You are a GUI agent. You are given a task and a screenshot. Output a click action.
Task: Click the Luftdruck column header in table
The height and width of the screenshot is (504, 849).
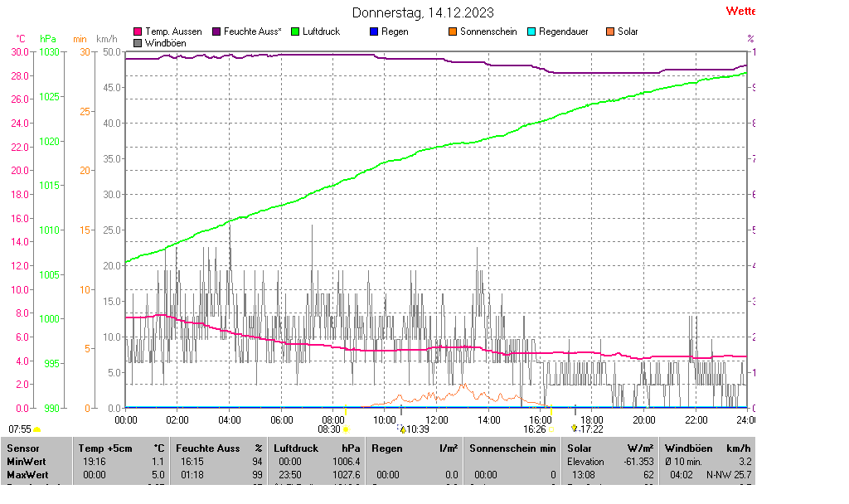296,448
